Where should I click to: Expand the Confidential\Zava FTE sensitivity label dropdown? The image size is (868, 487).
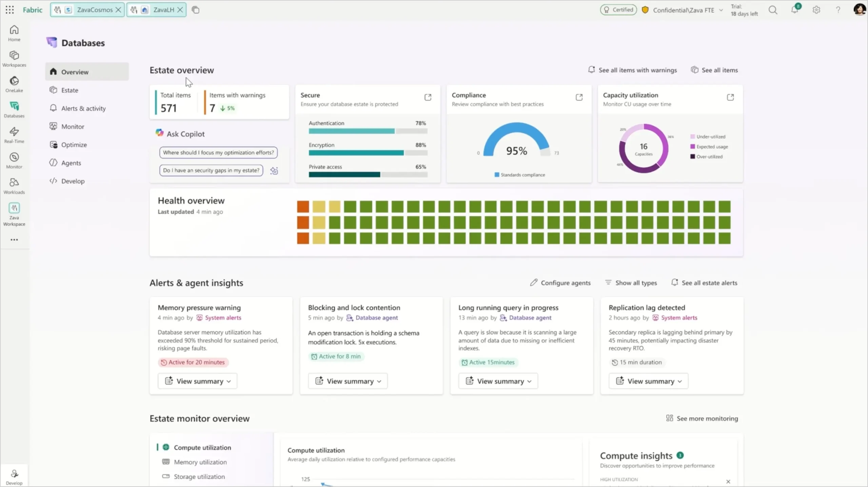pos(721,10)
